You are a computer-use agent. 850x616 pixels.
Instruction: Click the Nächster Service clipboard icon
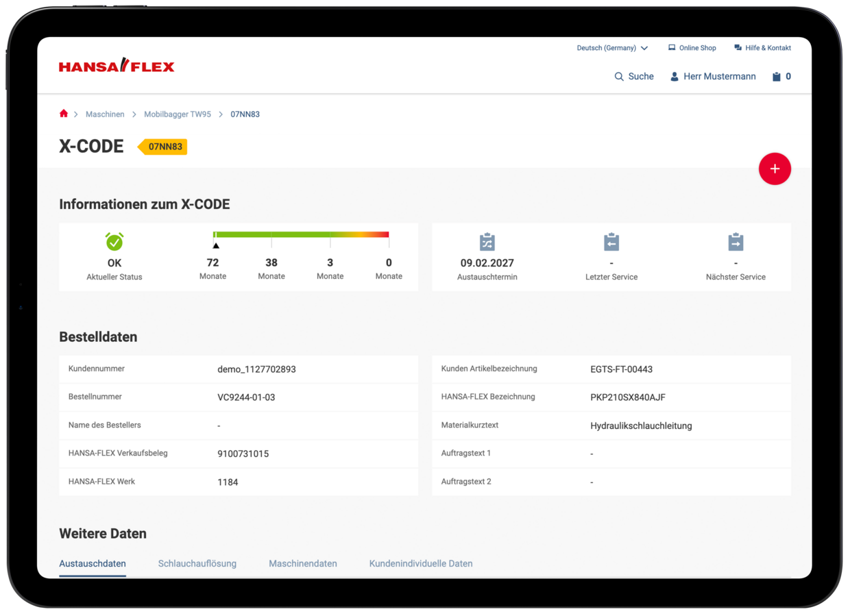tap(736, 242)
